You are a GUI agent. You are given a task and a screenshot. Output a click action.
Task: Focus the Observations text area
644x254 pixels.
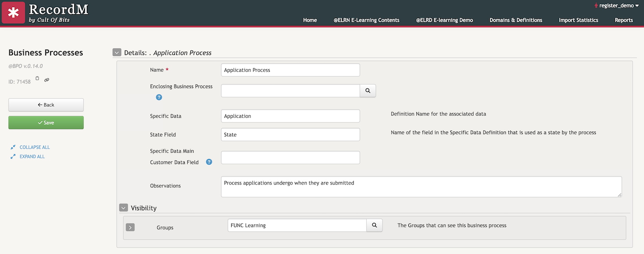[421, 186]
